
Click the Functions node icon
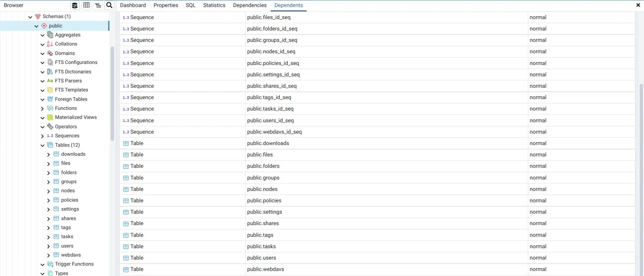(x=50, y=108)
